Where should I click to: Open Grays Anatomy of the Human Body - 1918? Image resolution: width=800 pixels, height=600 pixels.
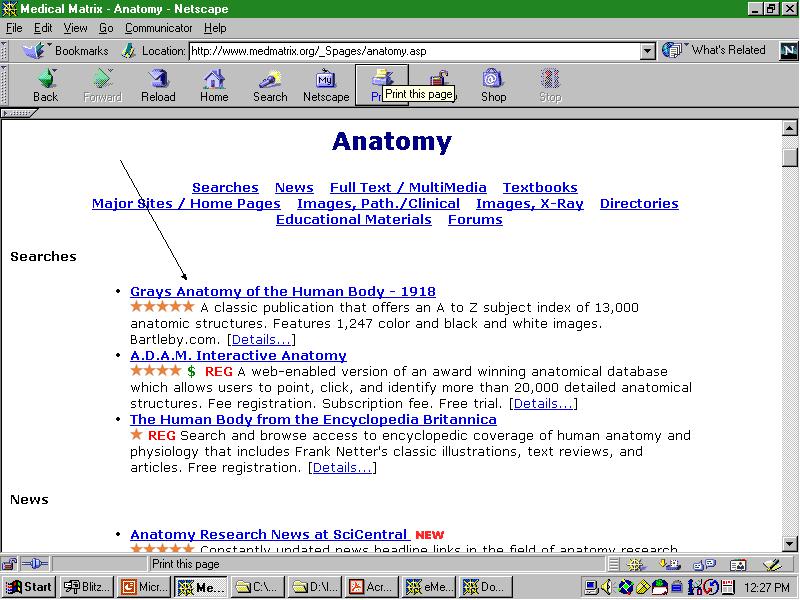(283, 291)
